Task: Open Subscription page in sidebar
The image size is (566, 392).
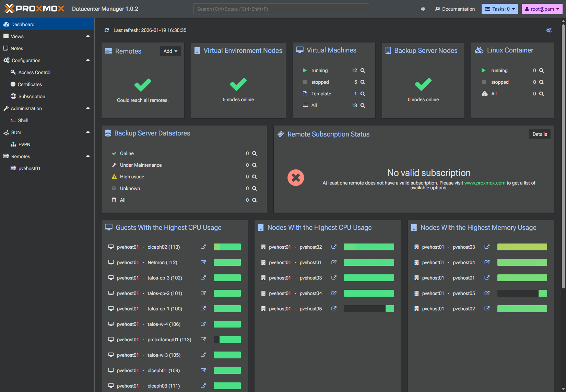Action: [x=47, y=96]
